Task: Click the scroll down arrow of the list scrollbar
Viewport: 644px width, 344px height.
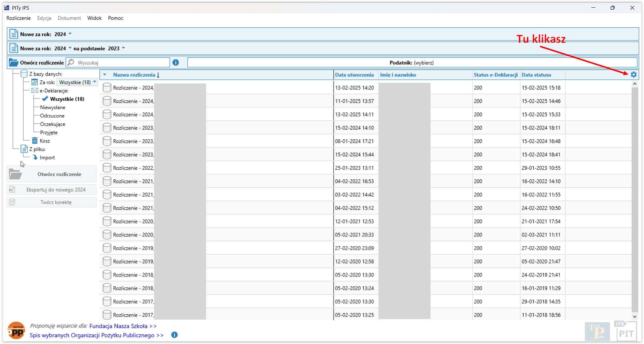Action: coord(634,317)
